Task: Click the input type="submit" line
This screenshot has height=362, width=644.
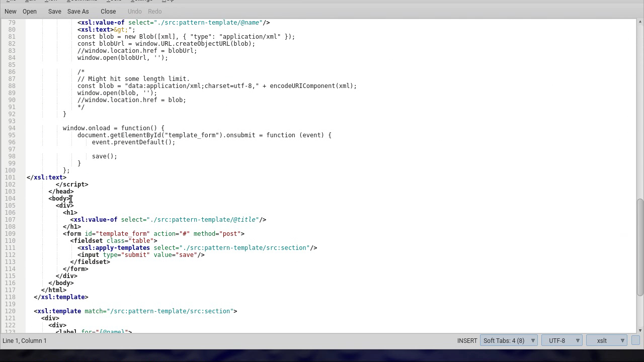Action: [141, 255]
